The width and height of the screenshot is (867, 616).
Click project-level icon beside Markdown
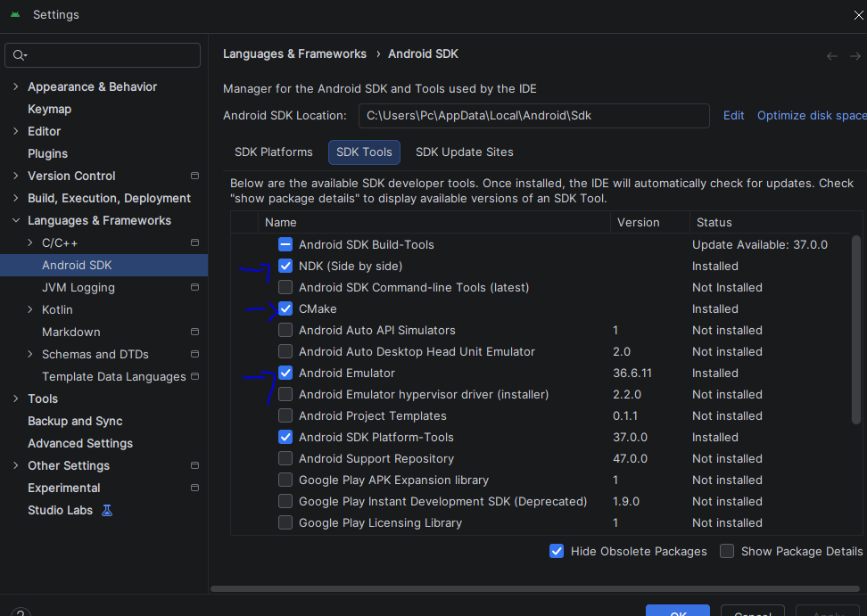(194, 332)
